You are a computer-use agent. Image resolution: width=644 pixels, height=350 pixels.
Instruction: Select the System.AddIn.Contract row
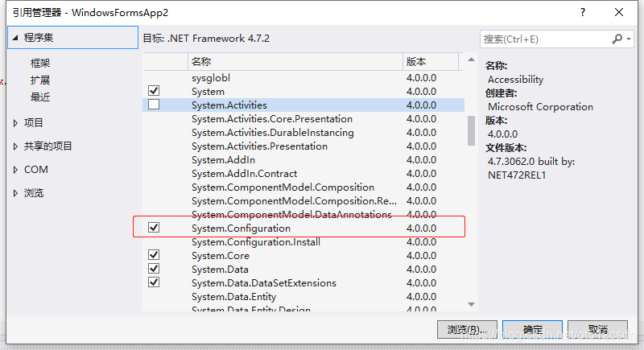click(303, 174)
